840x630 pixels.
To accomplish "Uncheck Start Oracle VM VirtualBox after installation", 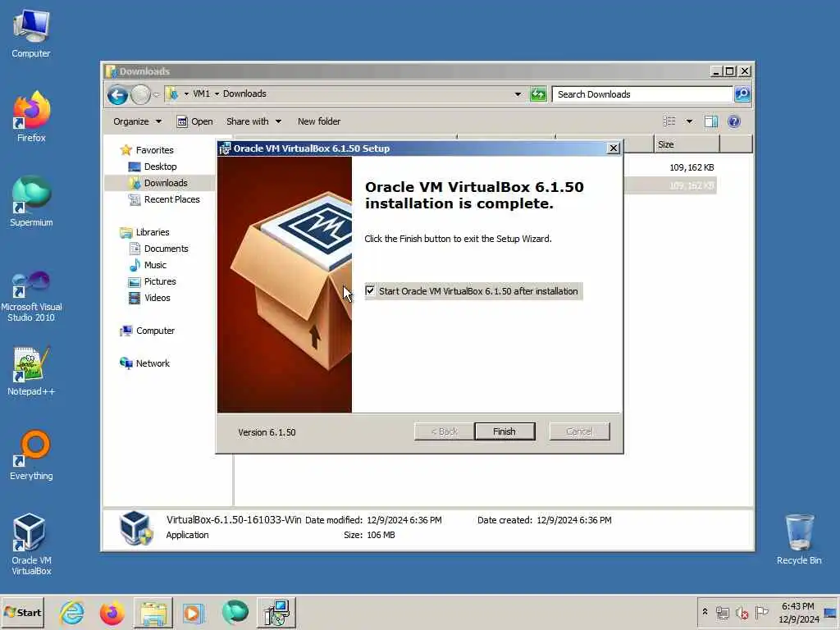I will pyautogui.click(x=370, y=291).
